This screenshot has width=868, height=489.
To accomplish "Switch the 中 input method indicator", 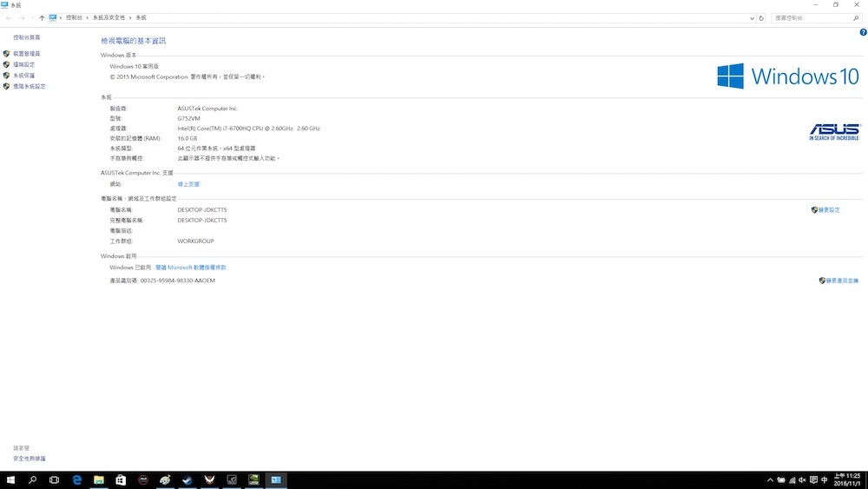I will [825, 480].
